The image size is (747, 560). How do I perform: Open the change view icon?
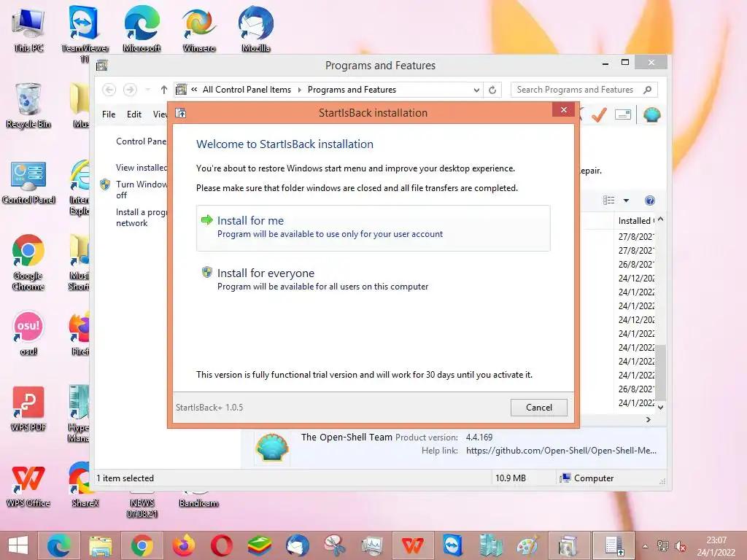(x=609, y=201)
